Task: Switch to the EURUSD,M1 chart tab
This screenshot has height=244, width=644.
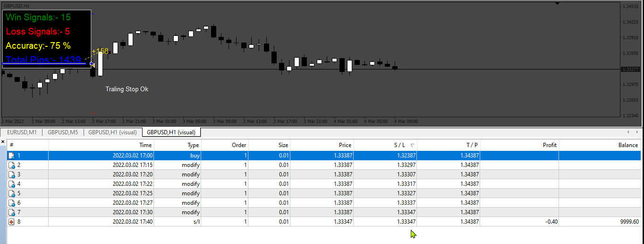Action: click(22, 132)
